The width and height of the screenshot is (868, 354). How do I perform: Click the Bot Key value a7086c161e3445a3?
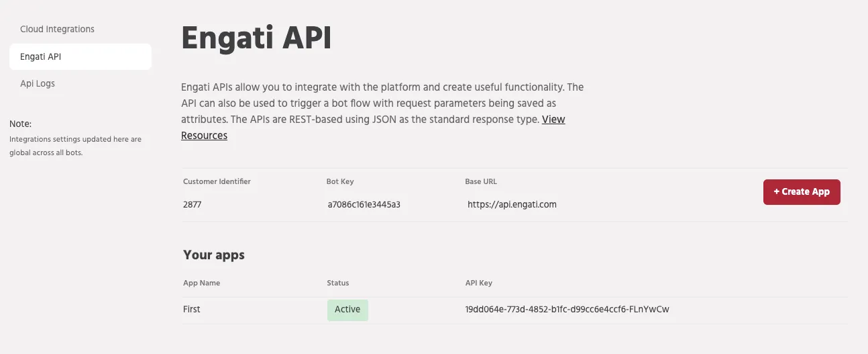click(364, 204)
